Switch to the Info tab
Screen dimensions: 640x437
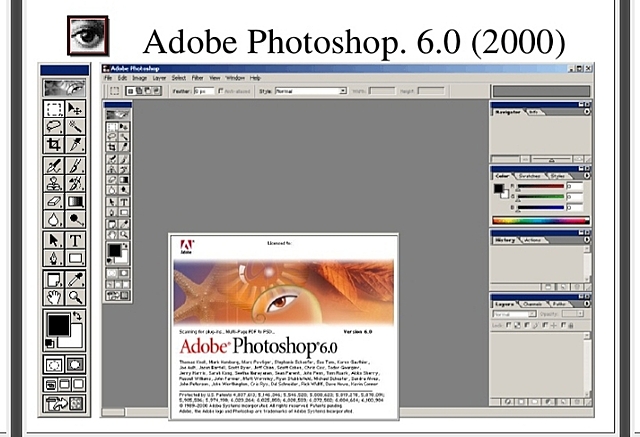[x=533, y=111]
